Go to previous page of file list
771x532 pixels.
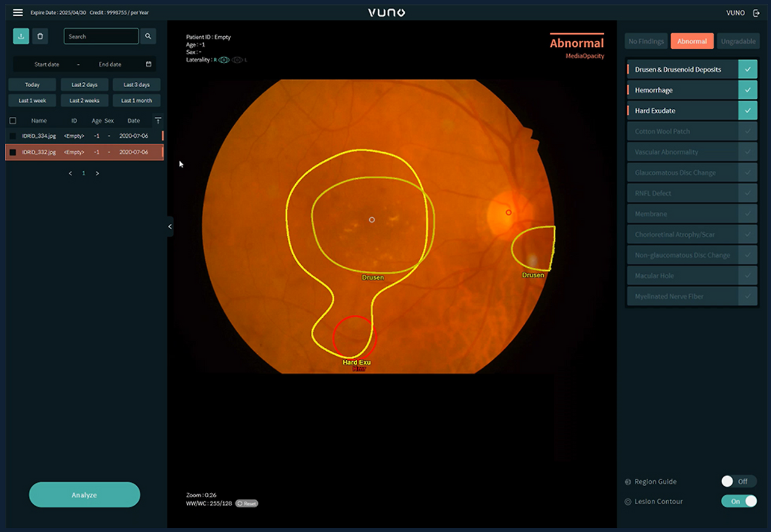click(x=70, y=173)
